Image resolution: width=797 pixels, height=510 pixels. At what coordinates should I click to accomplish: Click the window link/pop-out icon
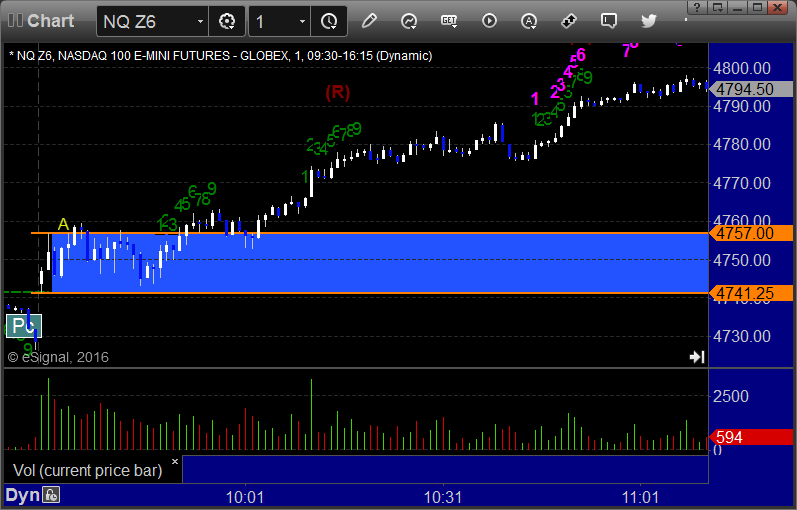(x=718, y=8)
